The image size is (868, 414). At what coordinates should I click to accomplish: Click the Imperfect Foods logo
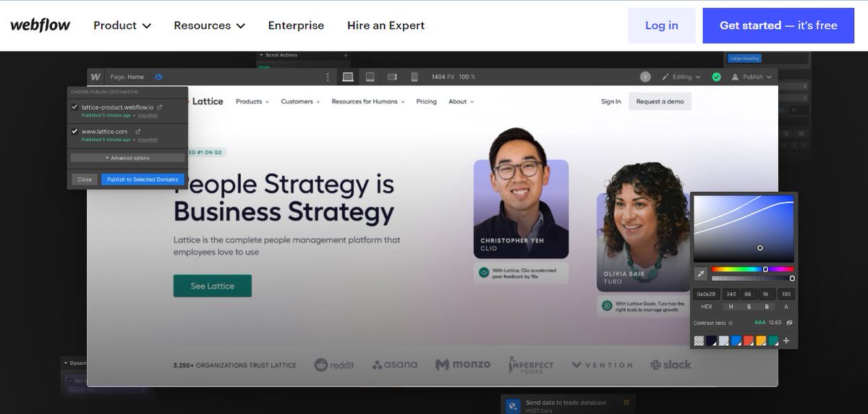[532, 365]
